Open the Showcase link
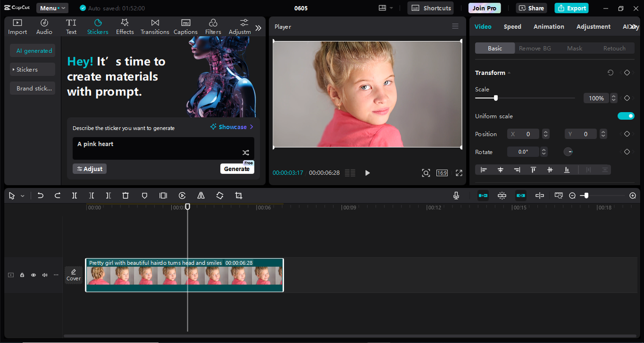644x343 pixels. point(232,127)
